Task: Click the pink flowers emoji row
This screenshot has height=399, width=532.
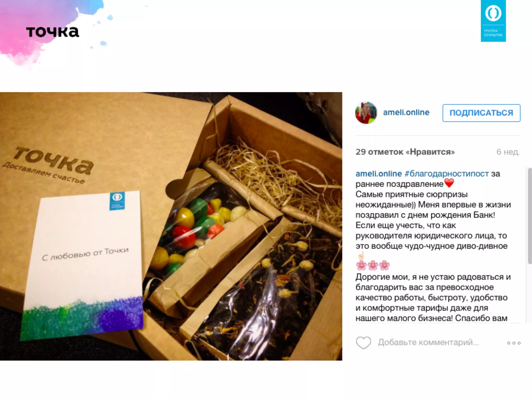Action: pos(373,265)
